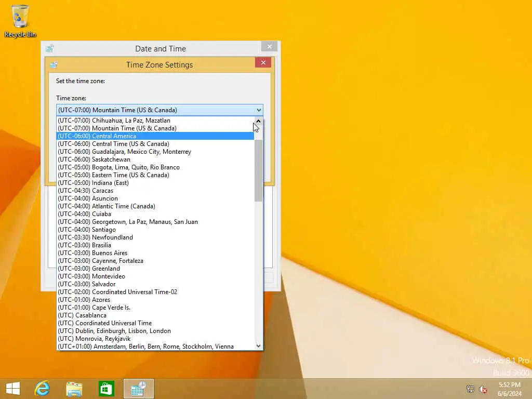532x399 pixels.
Task: Open the Windows Store taskbar icon
Action: point(106,389)
